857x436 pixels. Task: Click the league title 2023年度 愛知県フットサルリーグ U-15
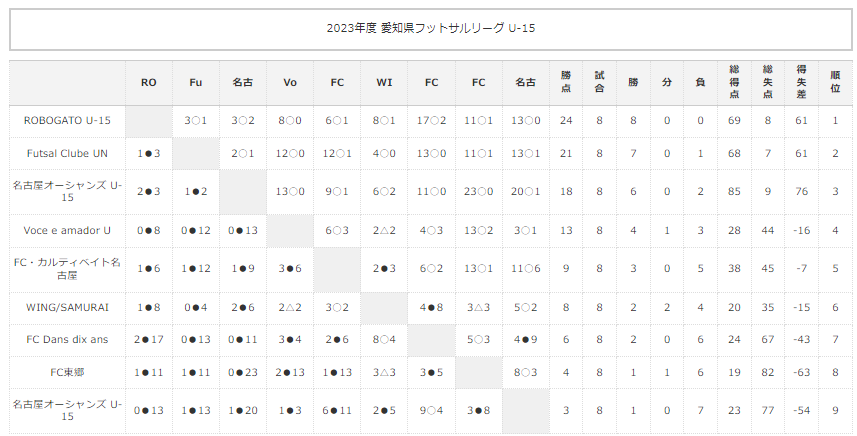coord(431,28)
